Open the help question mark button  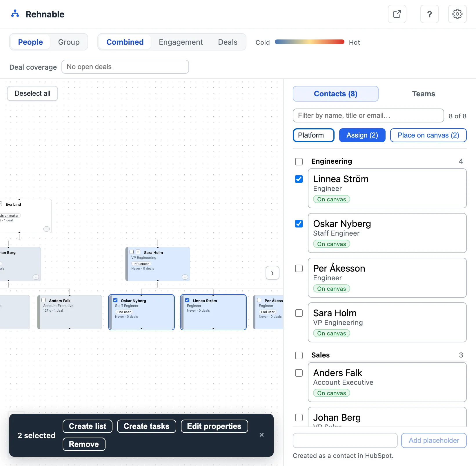pyautogui.click(x=429, y=14)
